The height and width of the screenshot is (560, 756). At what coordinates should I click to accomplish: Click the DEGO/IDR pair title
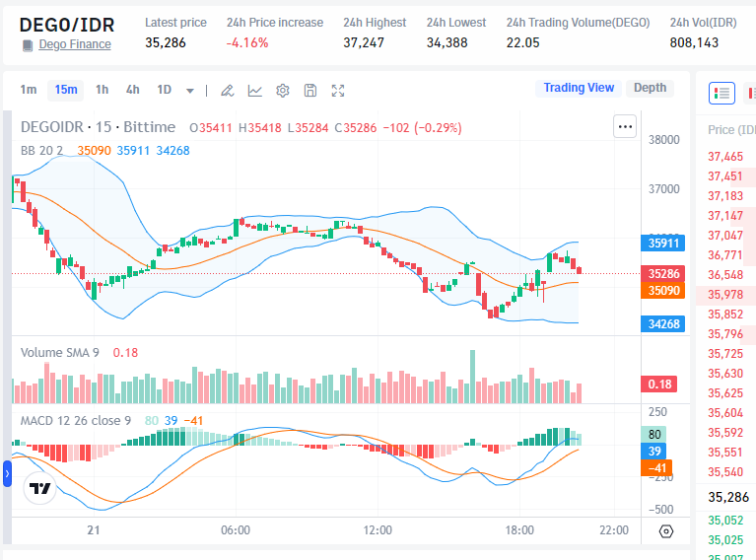67,25
